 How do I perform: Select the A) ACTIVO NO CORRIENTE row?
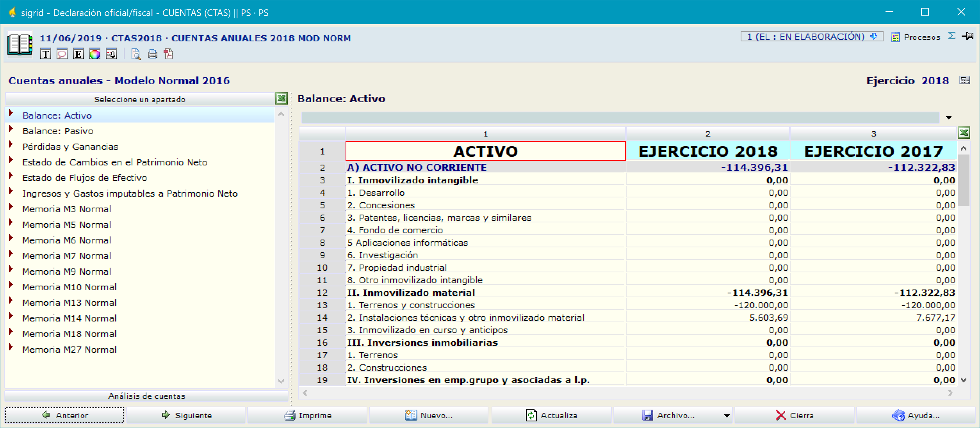[485, 167]
